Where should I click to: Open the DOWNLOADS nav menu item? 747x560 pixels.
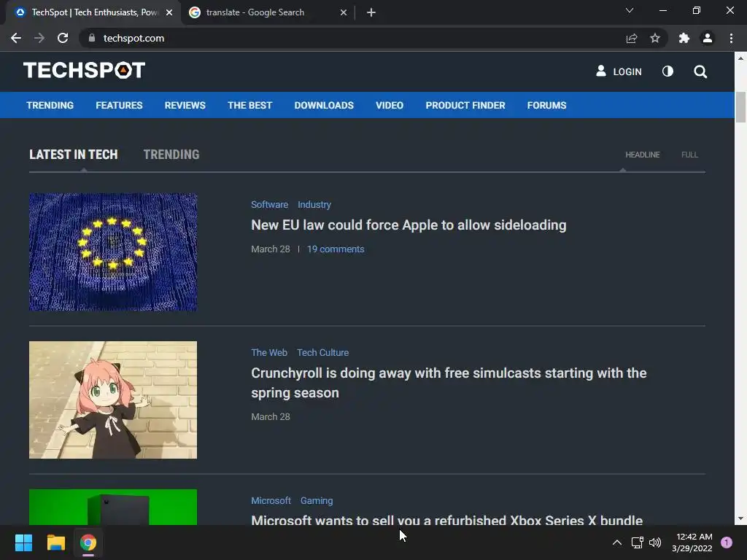[x=324, y=105]
